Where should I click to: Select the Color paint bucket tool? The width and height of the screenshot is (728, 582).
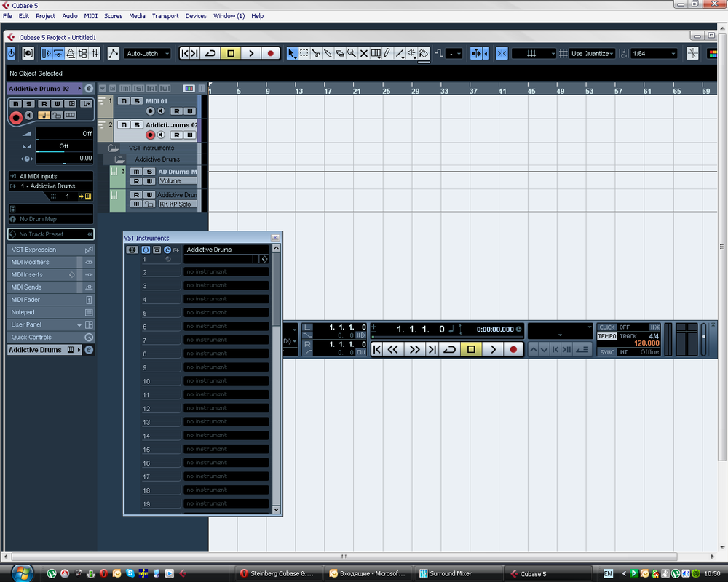click(424, 53)
